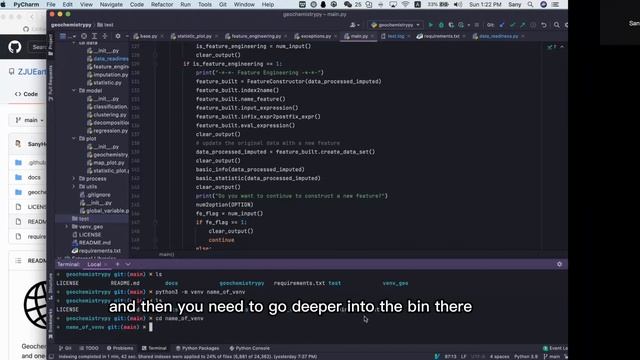Expand the utils folder in the Project tree

[74, 187]
